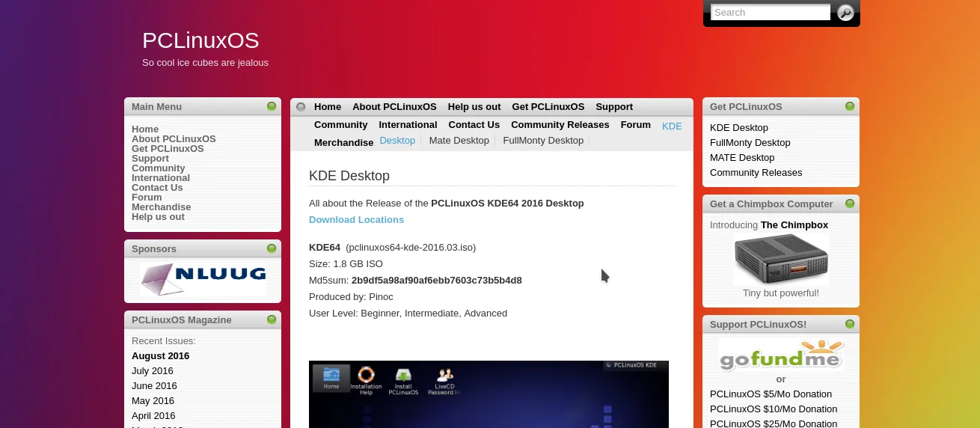Viewport: 980px width, 428px height.
Task: Open Help us out in Main Menu sidebar
Action: (x=158, y=216)
